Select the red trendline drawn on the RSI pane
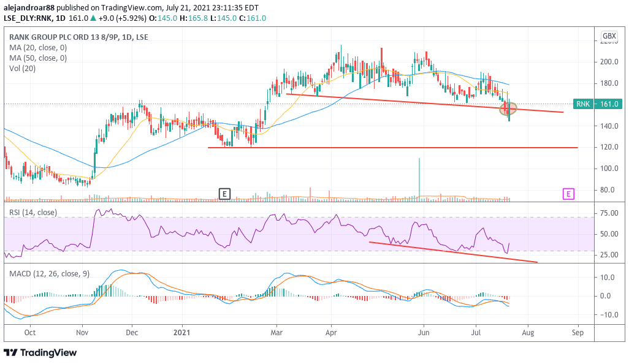 tap(453, 252)
